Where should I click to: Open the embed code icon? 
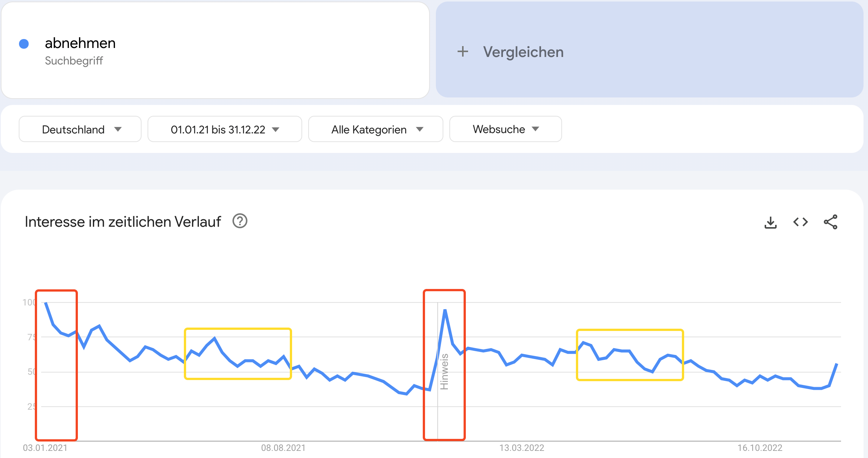pos(800,222)
